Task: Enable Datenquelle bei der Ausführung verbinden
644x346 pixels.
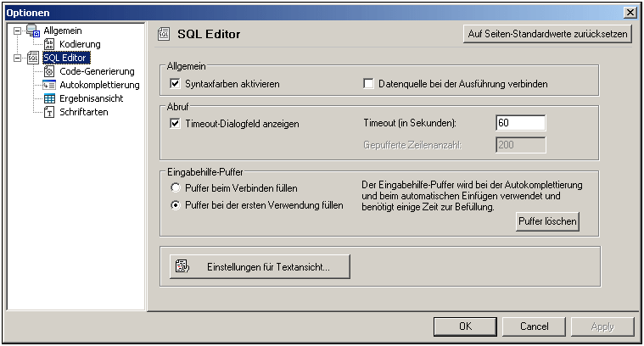Action: pos(368,84)
